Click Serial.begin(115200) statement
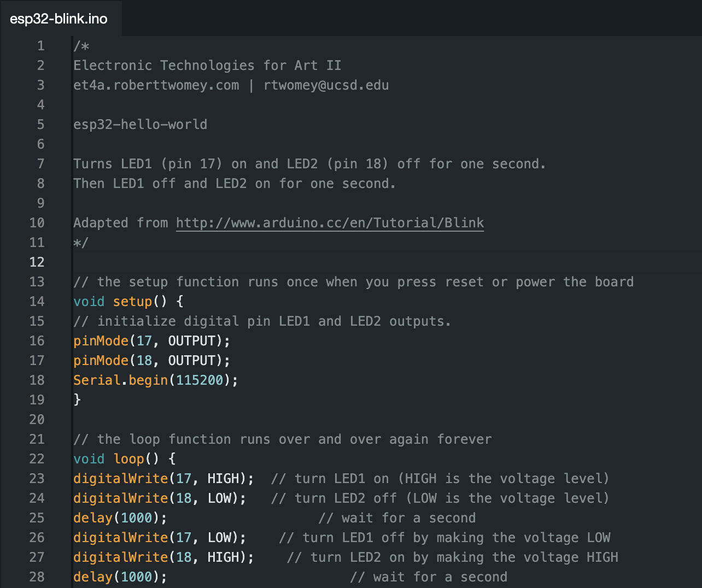The height and width of the screenshot is (588, 702). pyautogui.click(x=156, y=380)
